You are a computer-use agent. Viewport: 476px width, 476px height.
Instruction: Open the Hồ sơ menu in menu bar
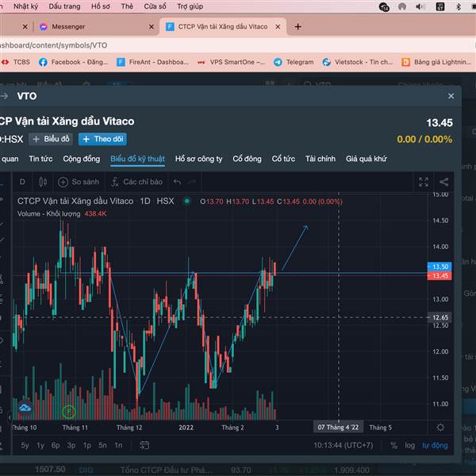(101, 6)
